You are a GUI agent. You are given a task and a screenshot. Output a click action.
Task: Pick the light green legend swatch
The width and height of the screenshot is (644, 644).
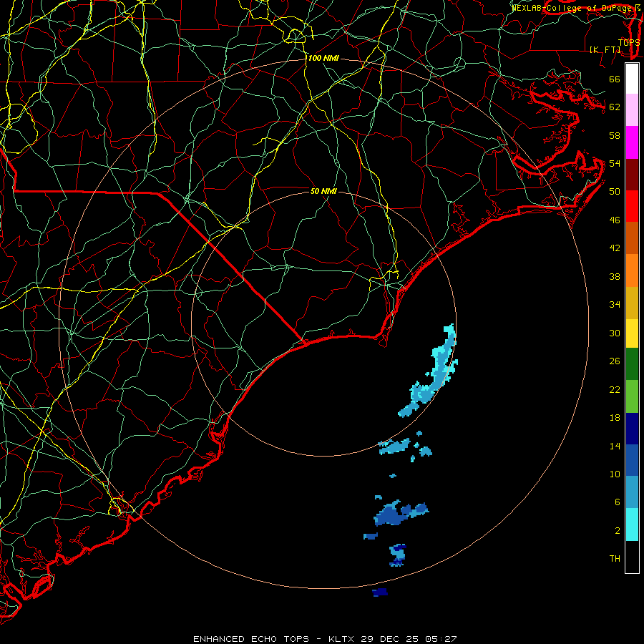coord(632,396)
